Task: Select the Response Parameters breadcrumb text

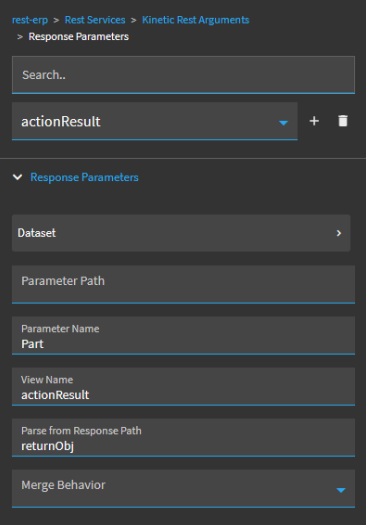Action: click(79, 36)
